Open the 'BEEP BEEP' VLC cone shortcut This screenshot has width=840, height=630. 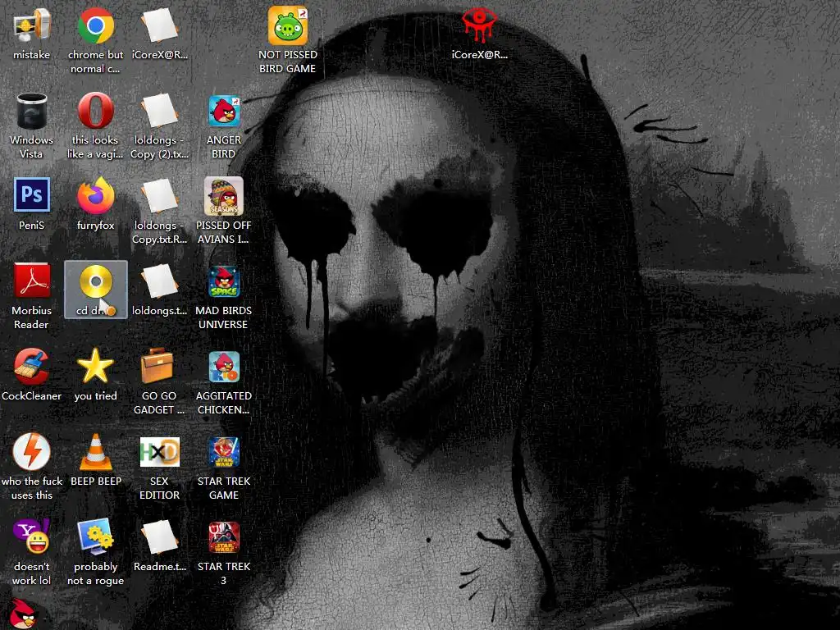tap(96, 452)
